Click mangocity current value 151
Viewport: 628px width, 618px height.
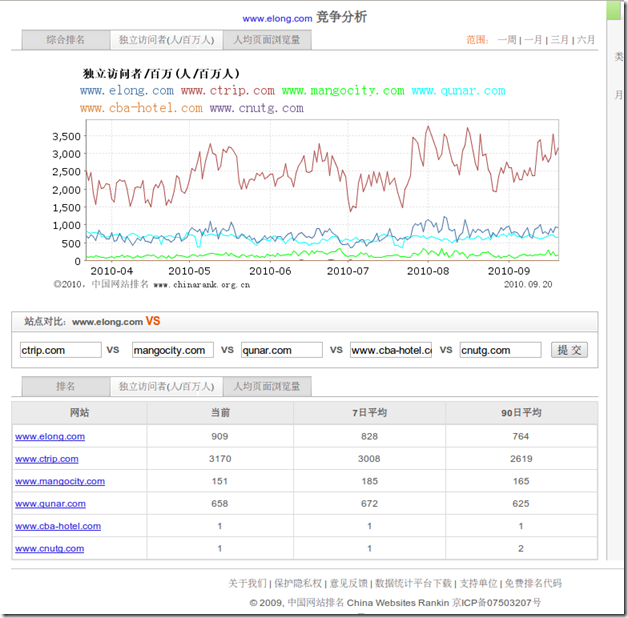click(x=220, y=481)
